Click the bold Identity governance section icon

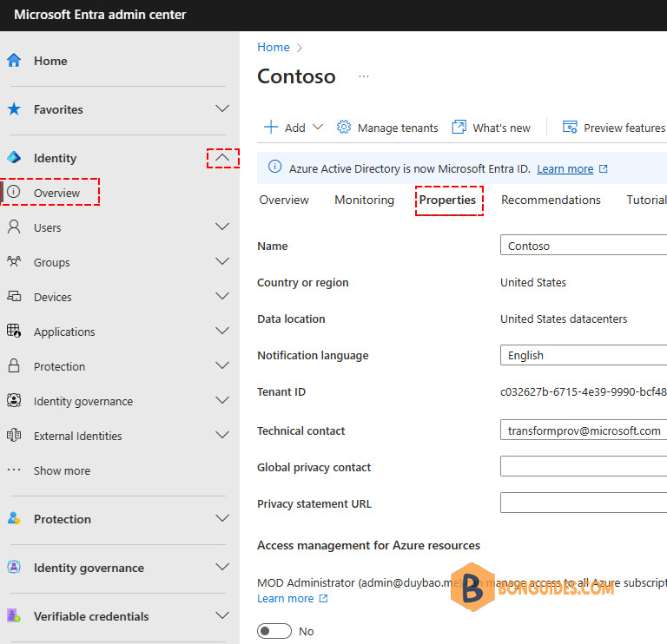14,567
